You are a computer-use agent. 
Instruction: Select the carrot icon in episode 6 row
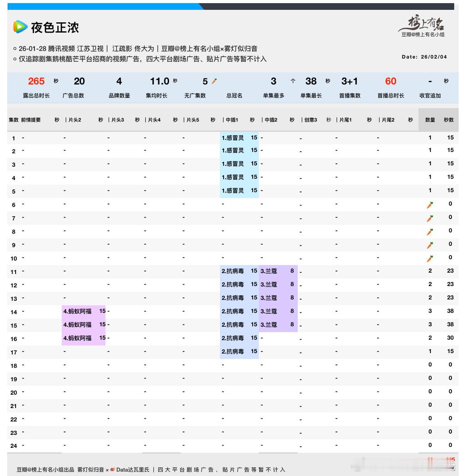430,205
